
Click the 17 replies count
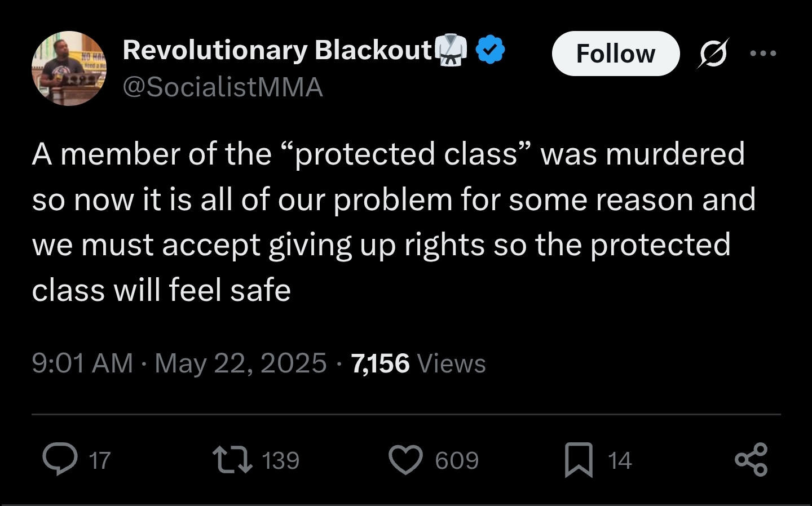tap(100, 460)
